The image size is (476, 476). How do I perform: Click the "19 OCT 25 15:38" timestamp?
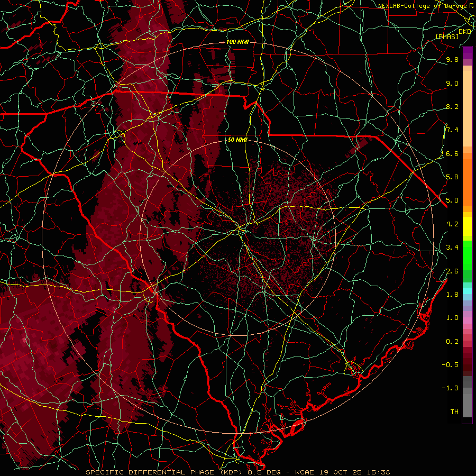click(354, 472)
